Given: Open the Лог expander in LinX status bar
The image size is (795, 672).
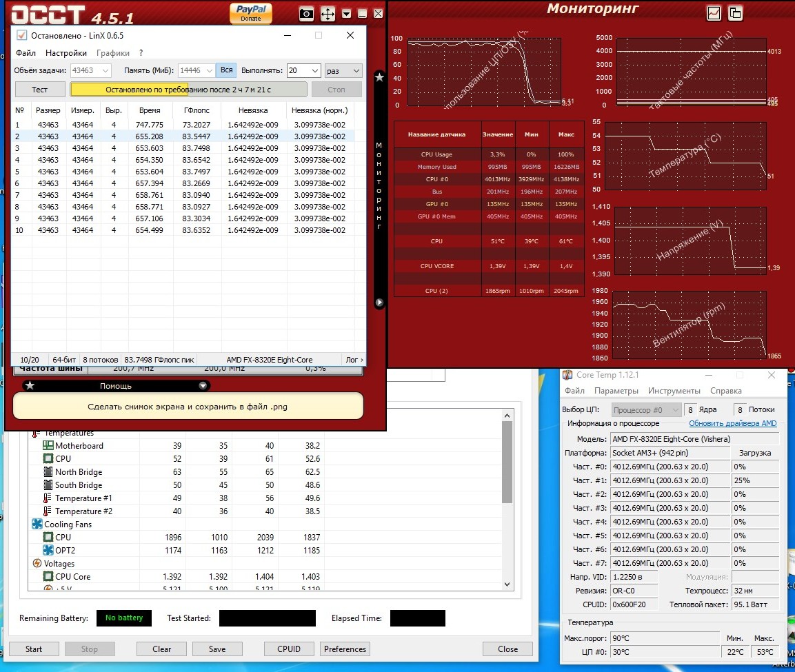Looking at the screenshot, I should click(x=354, y=360).
